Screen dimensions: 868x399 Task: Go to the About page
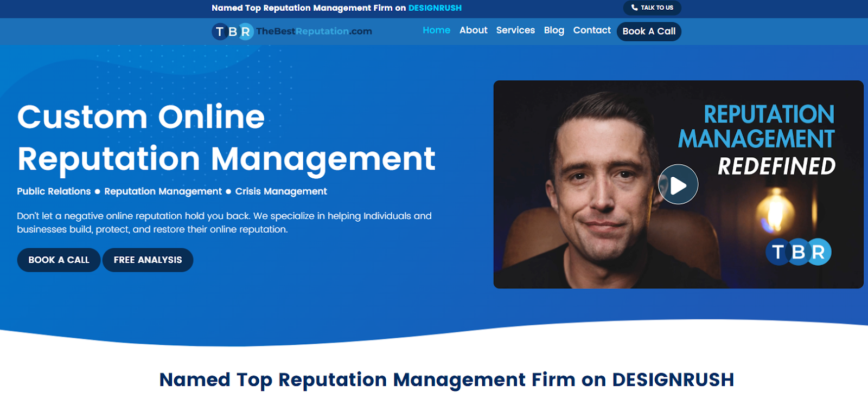click(473, 30)
